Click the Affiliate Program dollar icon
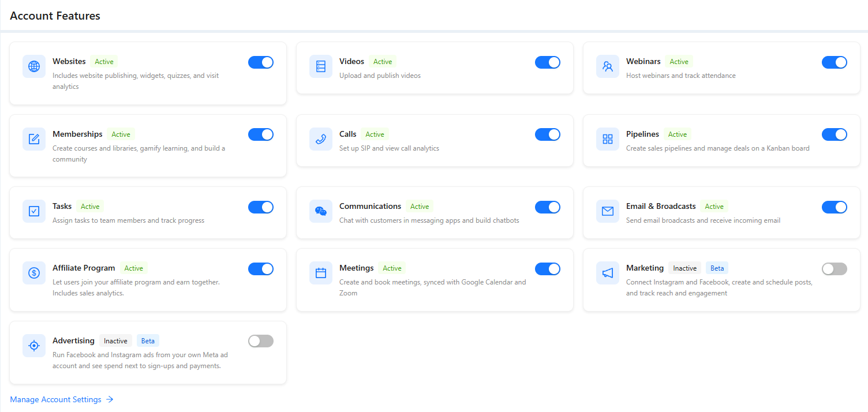The width and height of the screenshot is (868, 412). click(x=34, y=273)
